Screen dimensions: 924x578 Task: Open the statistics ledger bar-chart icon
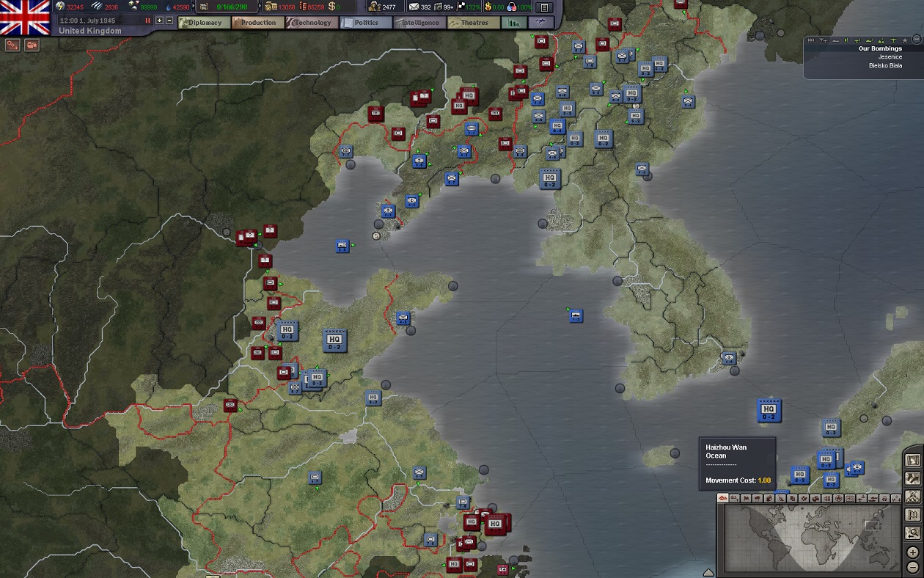[x=513, y=23]
